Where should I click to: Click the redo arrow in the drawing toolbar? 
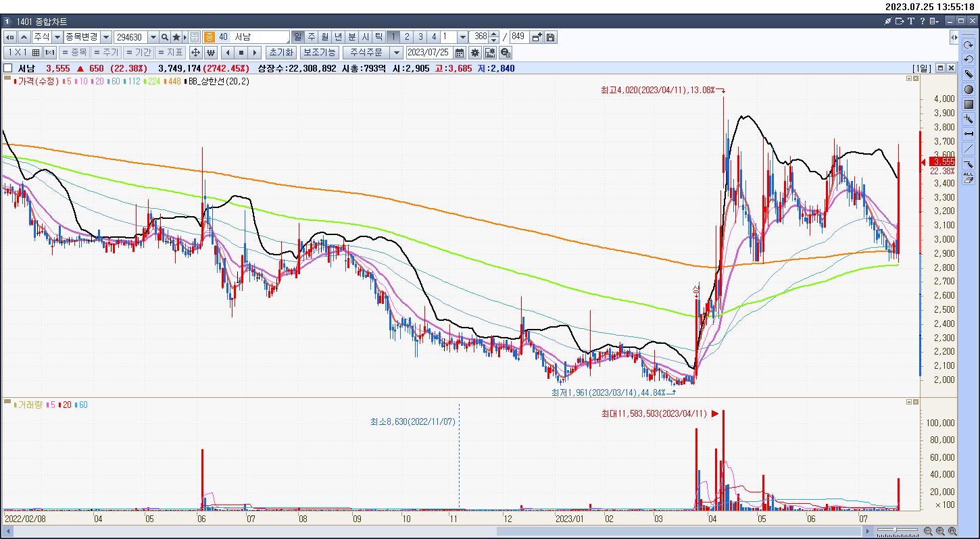pyautogui.click(x=969, y=45)
